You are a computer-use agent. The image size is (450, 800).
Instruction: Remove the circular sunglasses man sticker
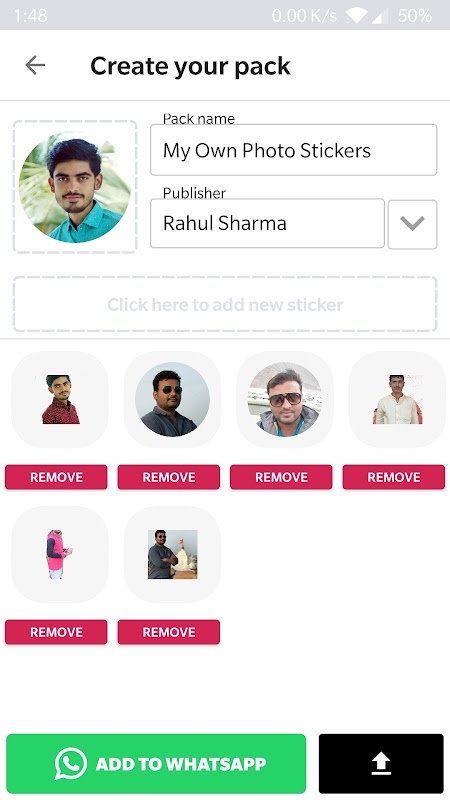[x=169, y=477]
